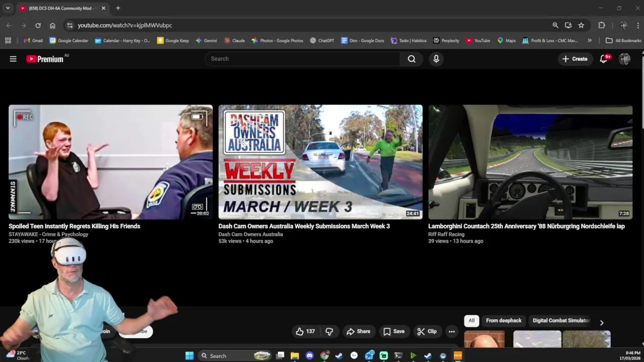Open Chrome home page button
This screenshot has width=644, height=362.
click(52, 25)
